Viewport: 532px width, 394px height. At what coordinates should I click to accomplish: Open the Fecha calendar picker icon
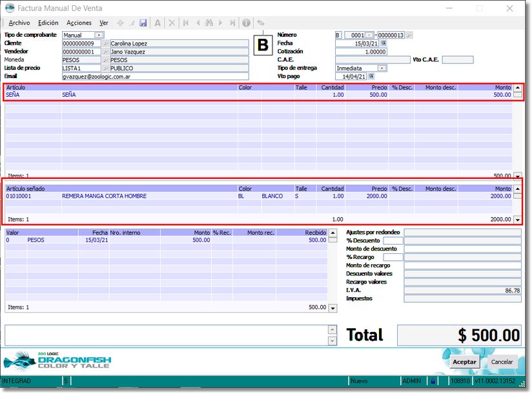point(383,43)
